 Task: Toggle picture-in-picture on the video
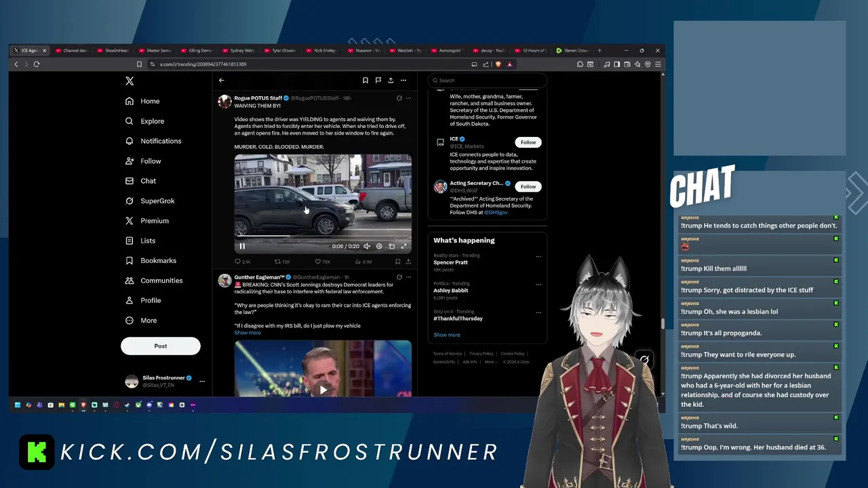point(391,246)
